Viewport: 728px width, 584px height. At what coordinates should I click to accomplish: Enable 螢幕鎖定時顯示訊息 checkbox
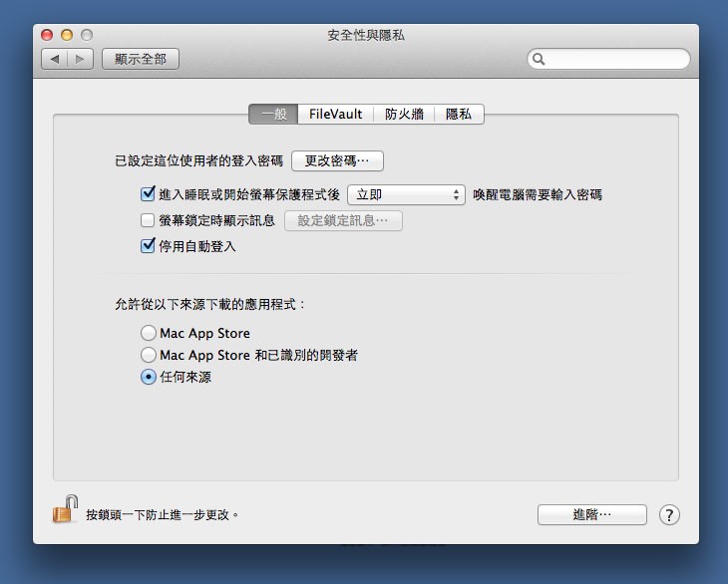tap(148, 220)
